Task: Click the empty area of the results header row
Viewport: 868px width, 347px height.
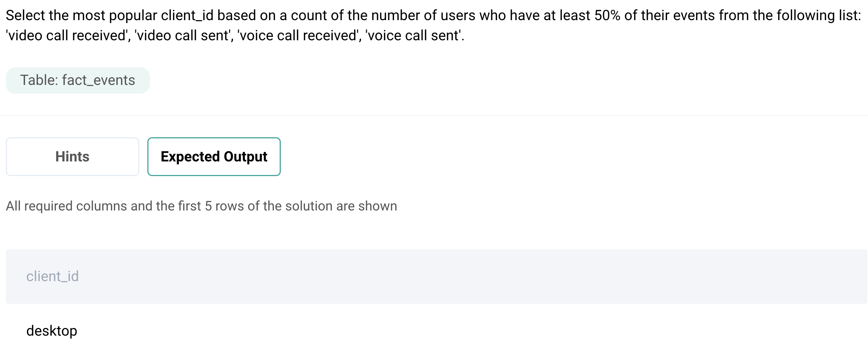Action: pyautogui.click(x=440, y=276)
